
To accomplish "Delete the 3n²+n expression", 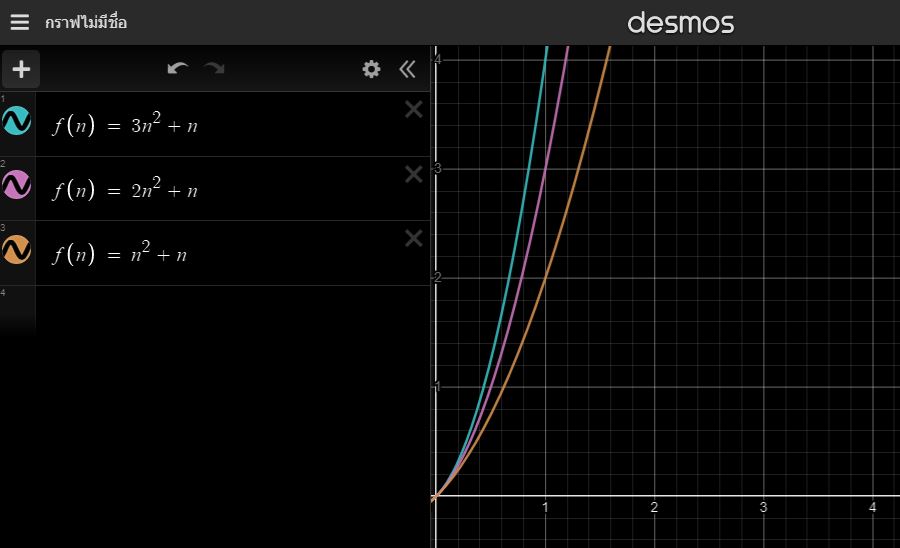I will 413,110.
